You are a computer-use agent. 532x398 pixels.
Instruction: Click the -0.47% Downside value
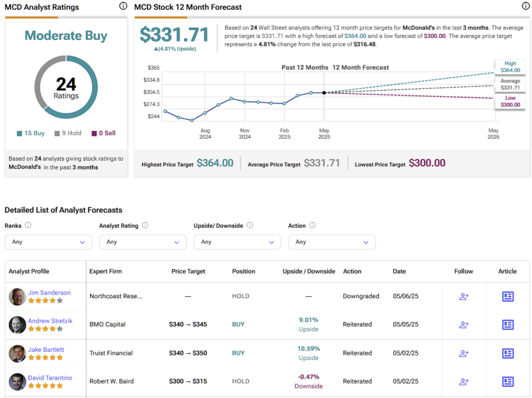coord(309,381)
